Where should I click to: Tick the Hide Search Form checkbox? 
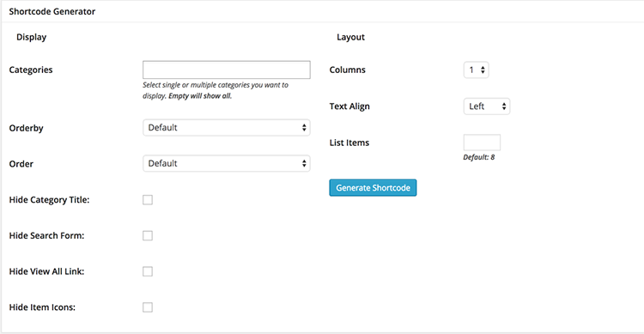tap(148, 235)
